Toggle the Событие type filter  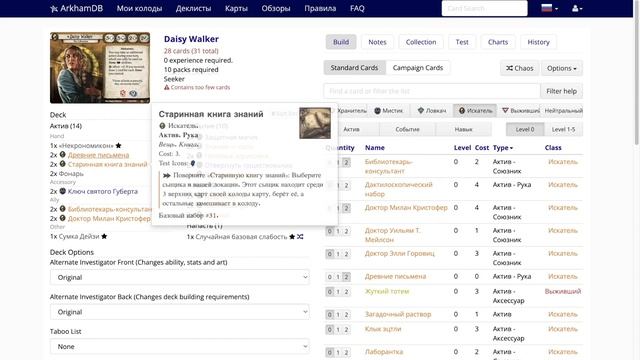pos(407,129)
